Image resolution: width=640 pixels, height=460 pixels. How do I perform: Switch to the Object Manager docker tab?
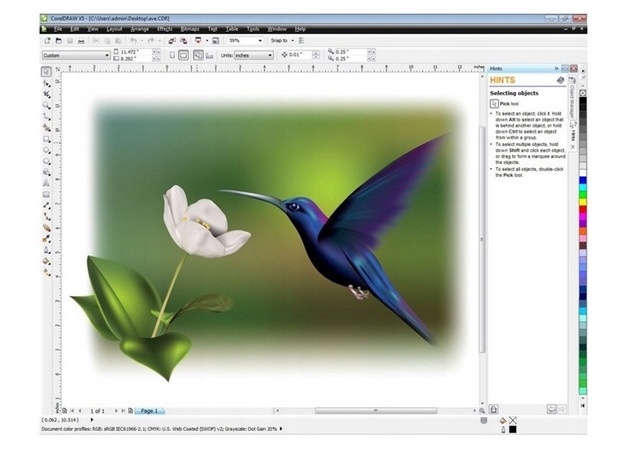pos(572,97)
